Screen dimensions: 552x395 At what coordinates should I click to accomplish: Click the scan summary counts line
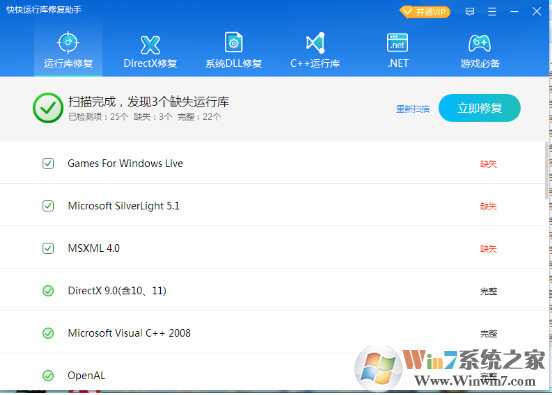[x=145, y=117]
